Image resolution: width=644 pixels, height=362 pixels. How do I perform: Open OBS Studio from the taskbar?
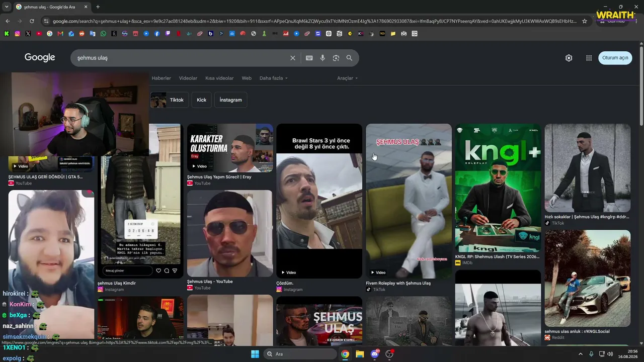click(389, 354)
